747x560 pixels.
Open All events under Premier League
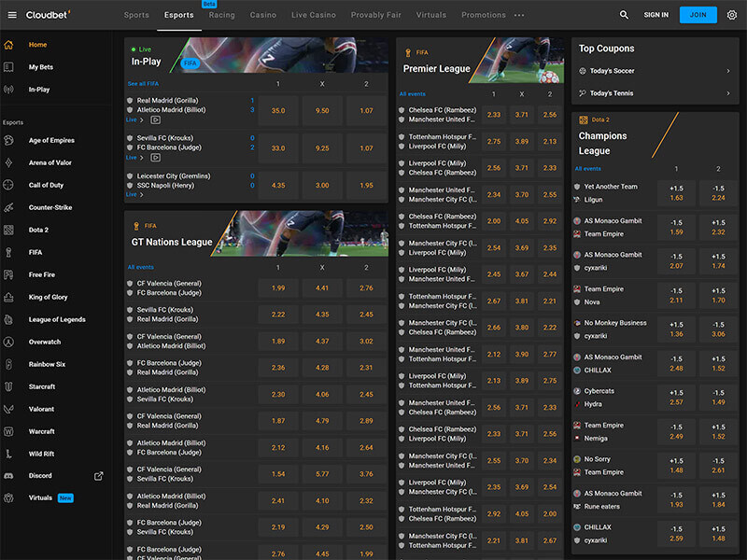412,94
